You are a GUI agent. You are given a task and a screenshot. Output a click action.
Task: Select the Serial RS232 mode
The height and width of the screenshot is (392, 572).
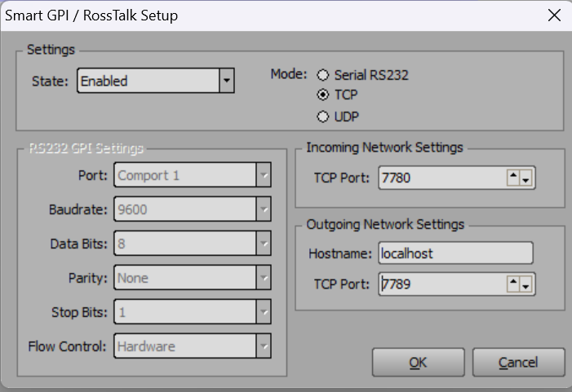pyautogui.click(x=322, y=76)
